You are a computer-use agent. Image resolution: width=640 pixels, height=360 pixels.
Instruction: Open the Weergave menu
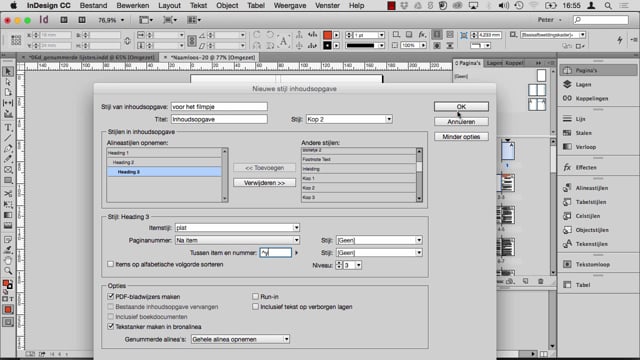pos(290,6)
